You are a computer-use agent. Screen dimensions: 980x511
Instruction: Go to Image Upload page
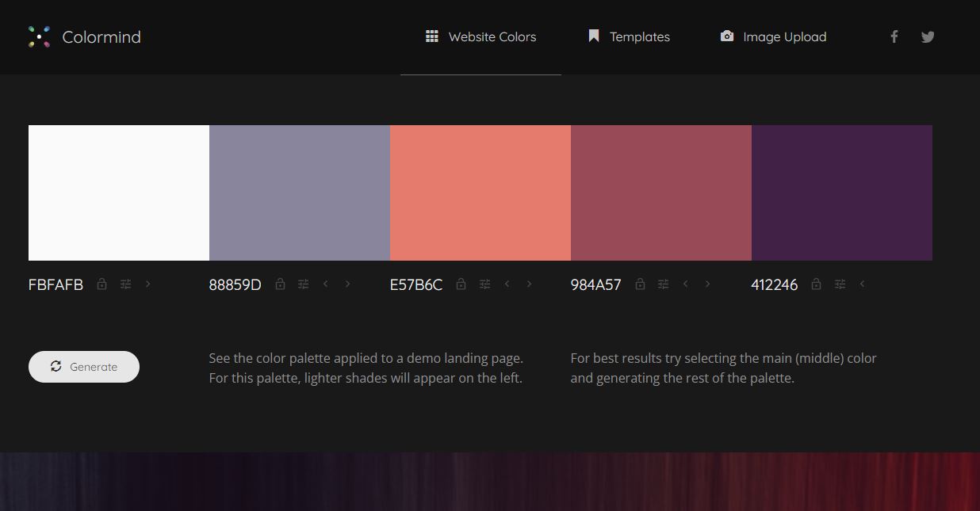773,36
